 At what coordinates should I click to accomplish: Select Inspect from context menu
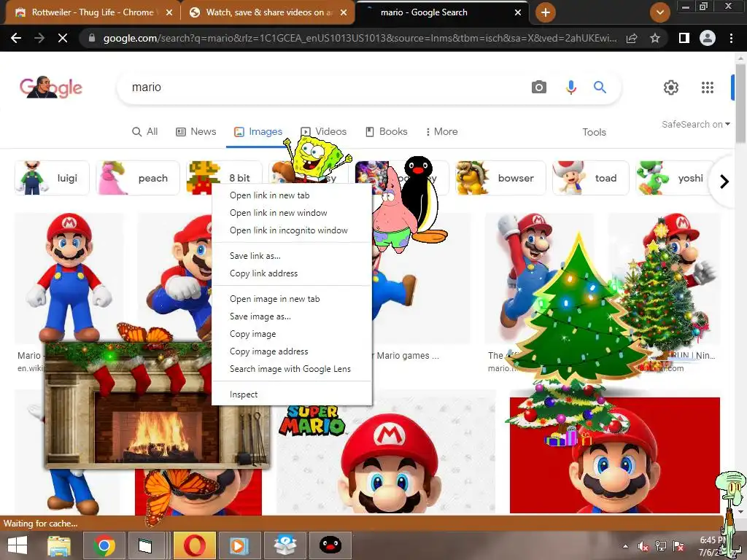[292, 394]
